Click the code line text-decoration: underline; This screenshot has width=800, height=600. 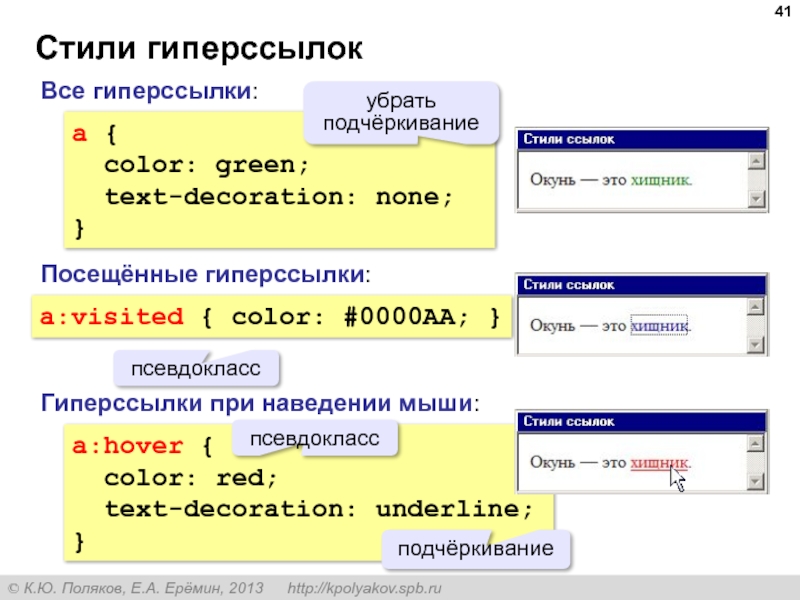[319, 509]
